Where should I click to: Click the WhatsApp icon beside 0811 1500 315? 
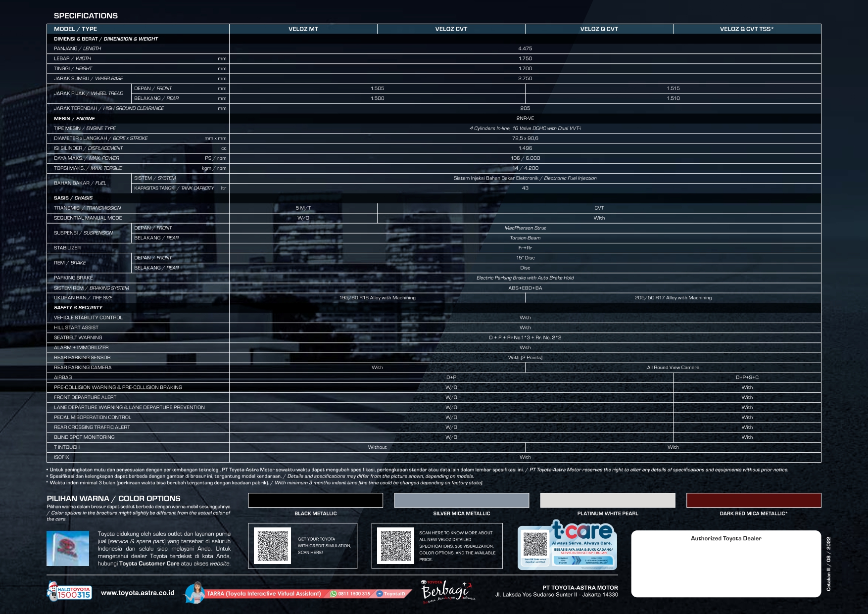pos(334,594)
